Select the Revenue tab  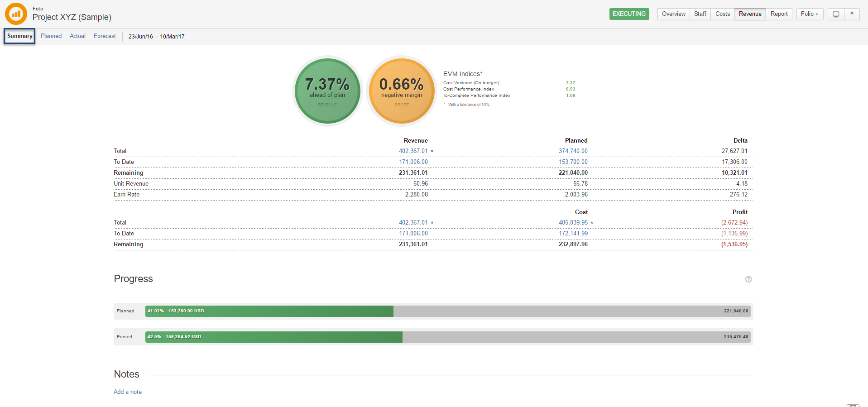[750, 14]
